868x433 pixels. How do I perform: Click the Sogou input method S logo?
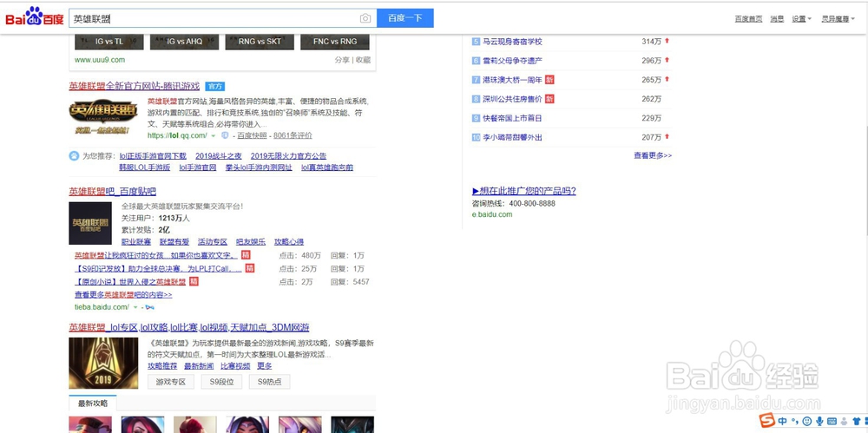tap(766, 420)
